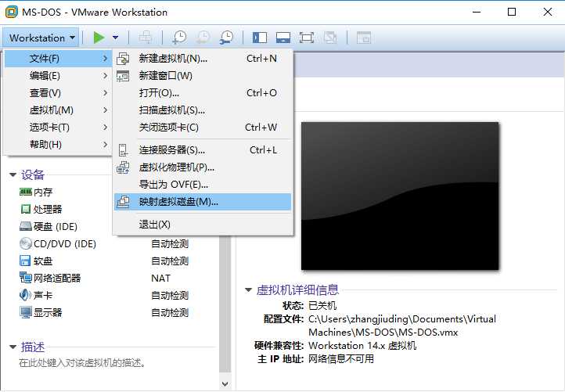Select 导出为 OVF(E)... menu item

[203, 185]
